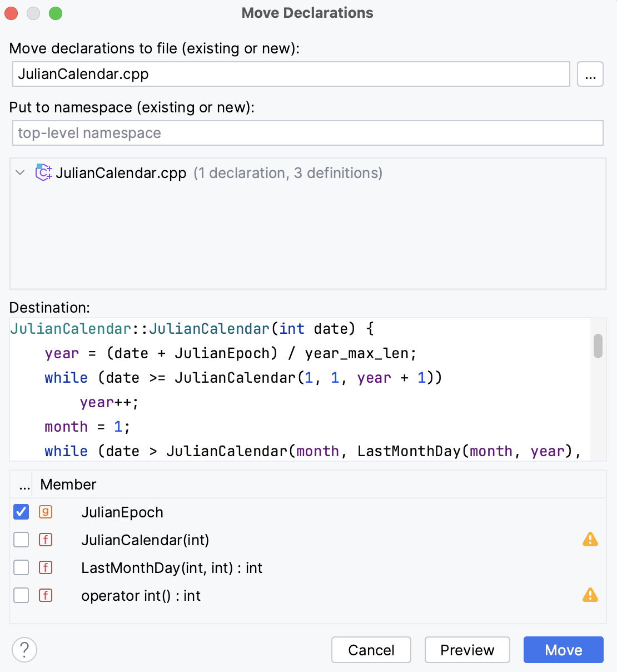Click the operator int() function icon
This screenshot has width=617, height=672.
pyautogui.click(x=46, y=595)
